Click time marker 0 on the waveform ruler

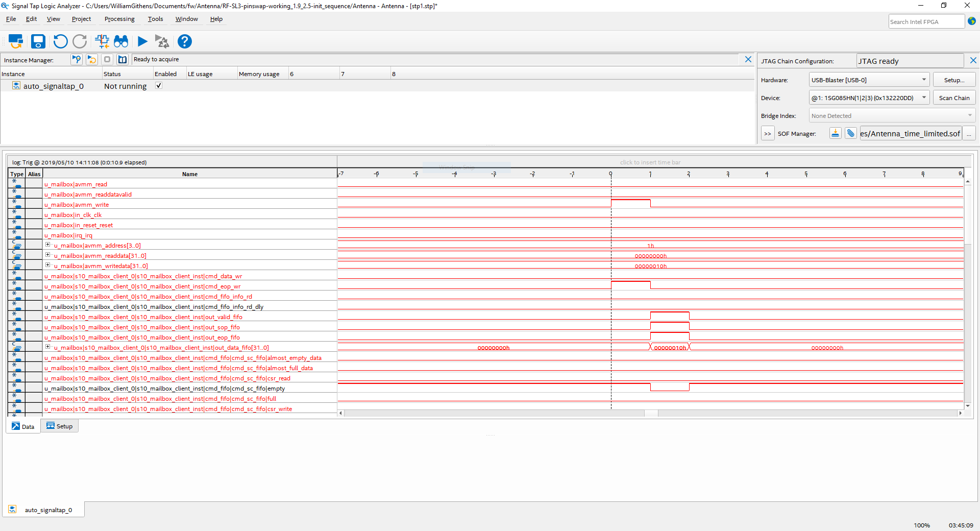(610, 174)
